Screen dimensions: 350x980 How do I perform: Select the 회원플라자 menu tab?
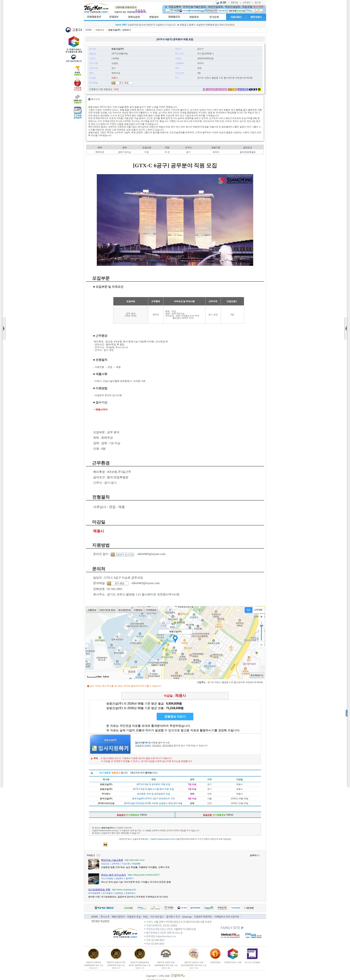point(174,17)
